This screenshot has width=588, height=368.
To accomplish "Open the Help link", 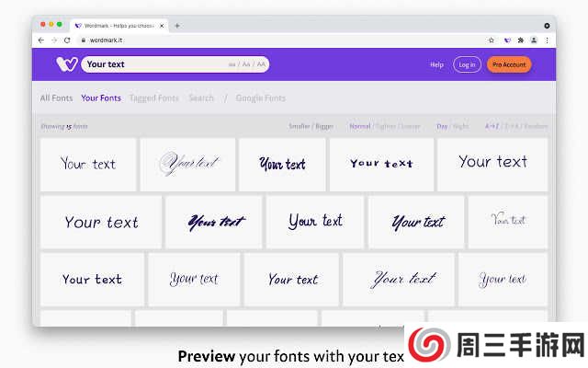I will click(x=436, y=64).
